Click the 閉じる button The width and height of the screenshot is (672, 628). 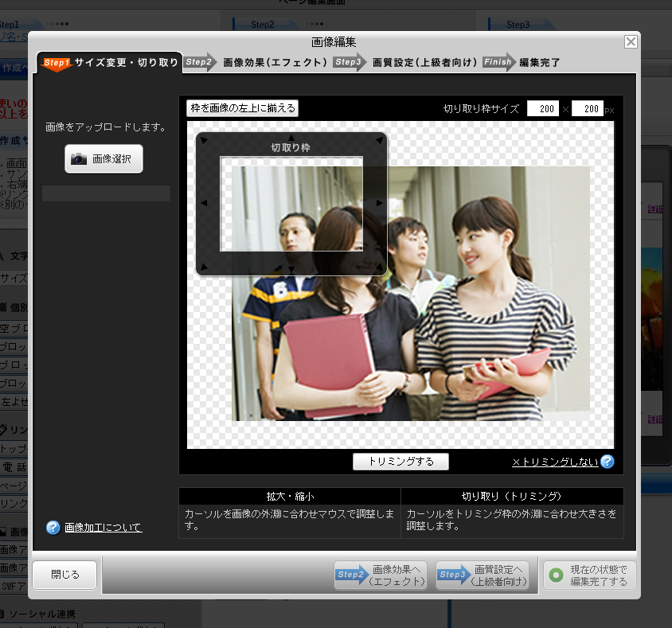click(64, 575)
